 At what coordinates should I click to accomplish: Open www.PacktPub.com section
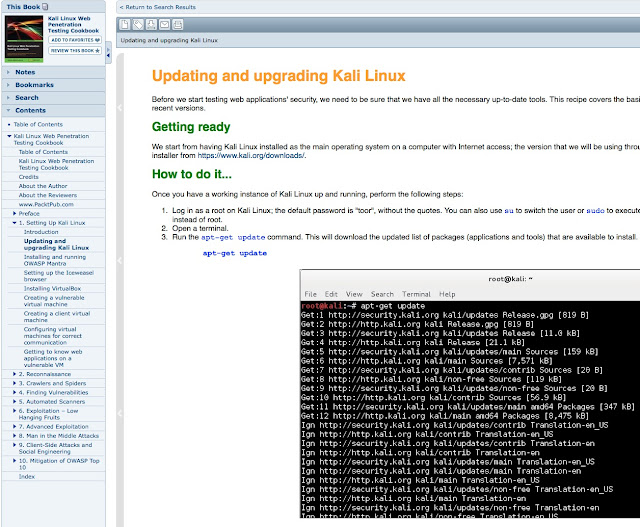click(x=46, y=205)
